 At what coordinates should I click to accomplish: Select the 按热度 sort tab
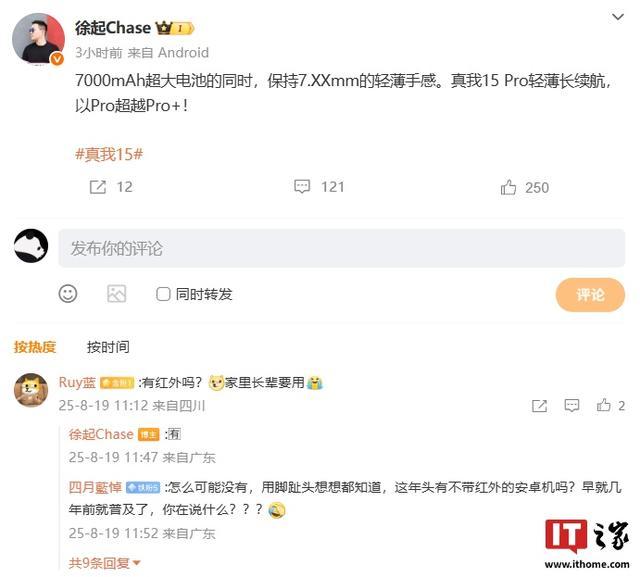tap(35, 347)
